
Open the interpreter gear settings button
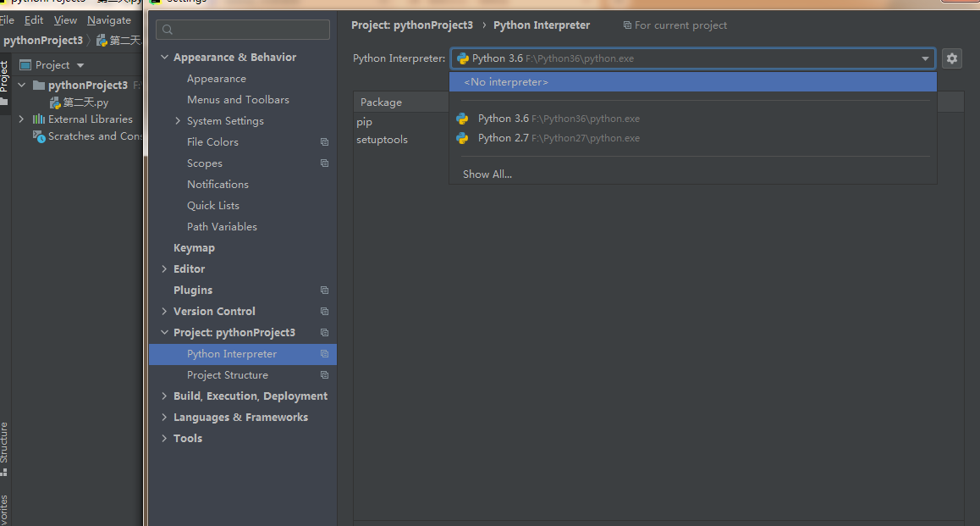(x=951, y=58)
